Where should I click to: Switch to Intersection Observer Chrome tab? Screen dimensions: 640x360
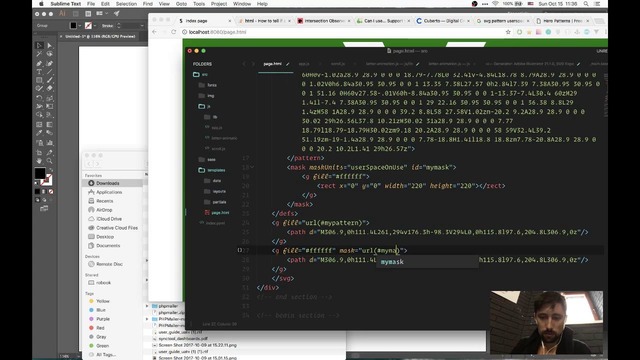coord(324,20)
